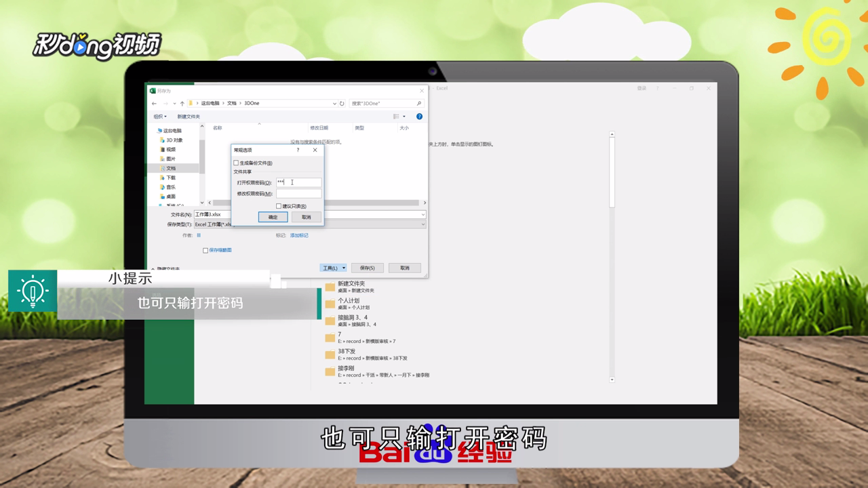Open the 保存类型 dropdown arrow
This screenshot has width=868, height=488.
pos(423,224)
